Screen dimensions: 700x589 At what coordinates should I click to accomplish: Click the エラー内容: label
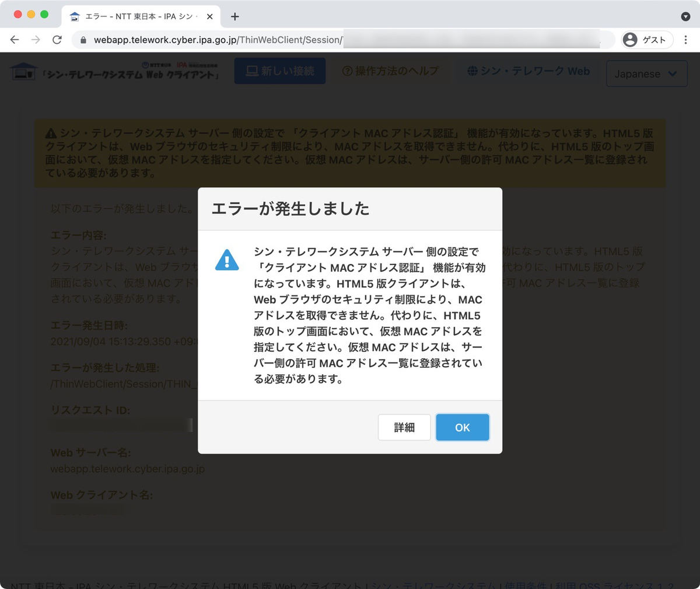[x=79, y=235]
